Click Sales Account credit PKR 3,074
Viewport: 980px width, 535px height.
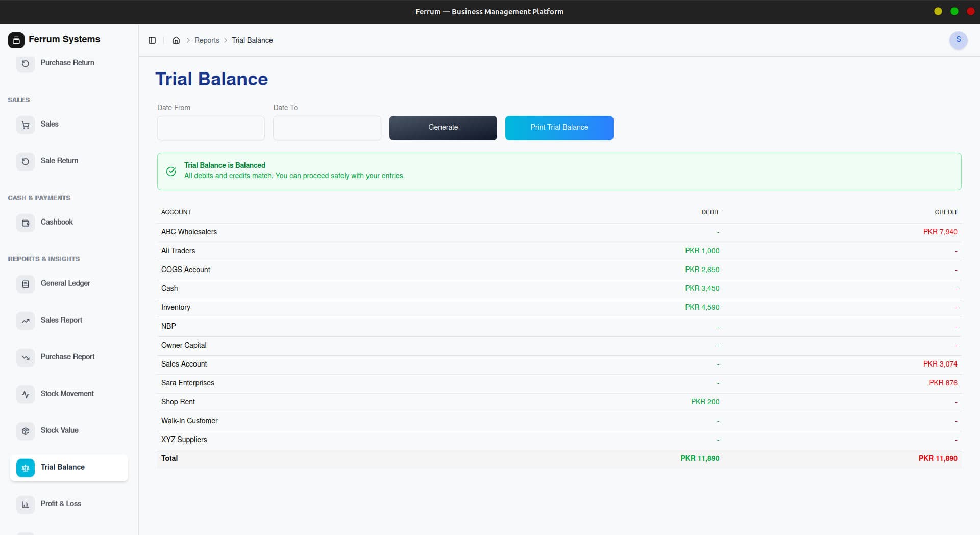940,364
